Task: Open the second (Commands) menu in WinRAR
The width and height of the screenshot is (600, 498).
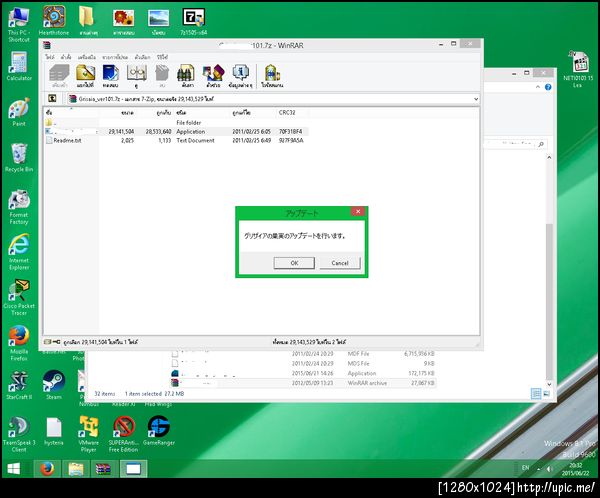Action: pos(66,57)
